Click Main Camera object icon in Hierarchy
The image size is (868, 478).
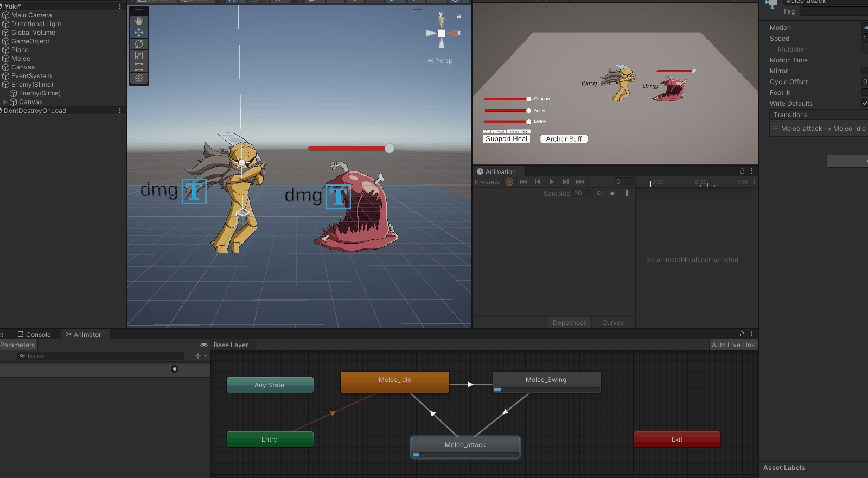pyautogui.click(x=6, y=15)
